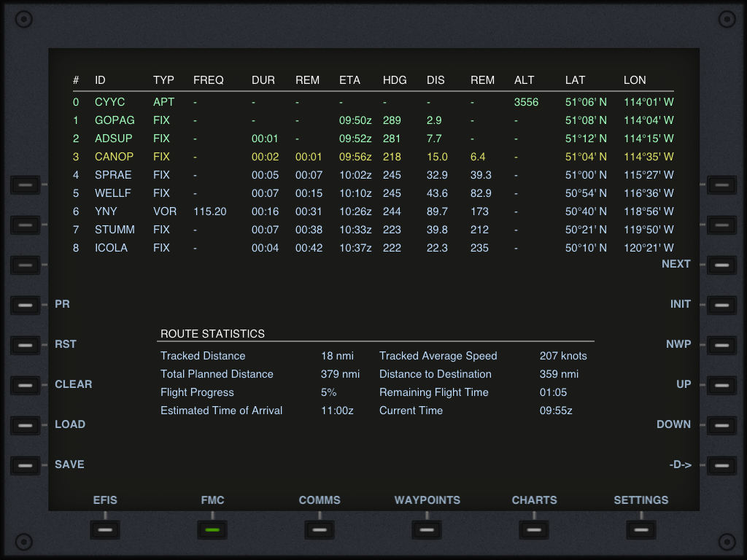Select the INIT soft key label
The height and width of the screenshot is (560, 747).
(680, 304)
